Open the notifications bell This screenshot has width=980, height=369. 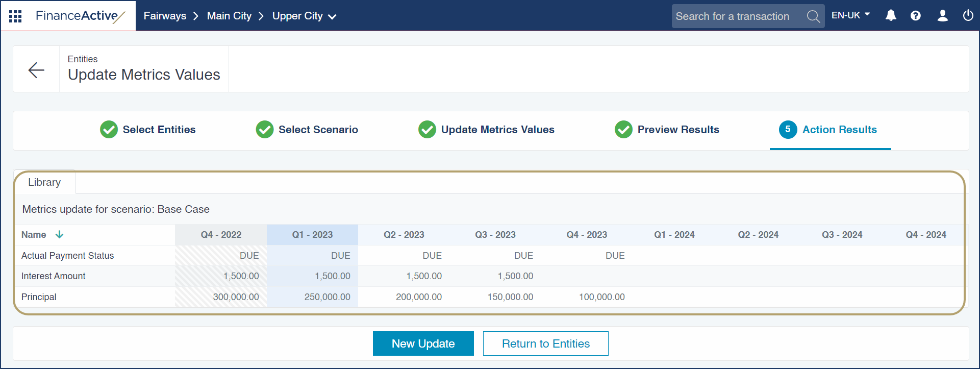tap(891, 16)
